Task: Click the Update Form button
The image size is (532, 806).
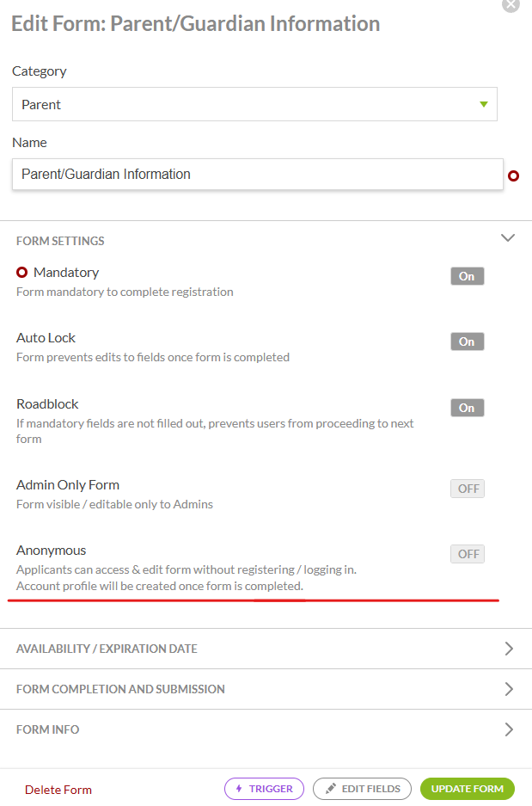Action: click(468, 789)
